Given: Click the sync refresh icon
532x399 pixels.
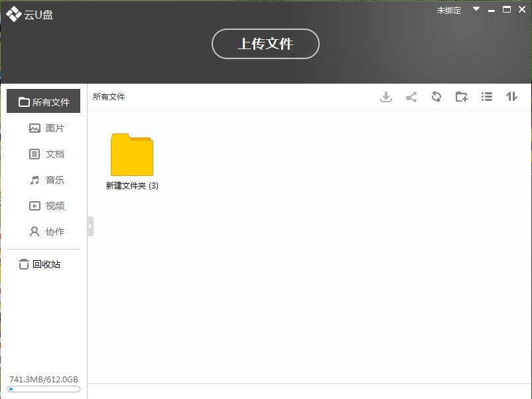Looking at the screenshot, I should 436,96.
